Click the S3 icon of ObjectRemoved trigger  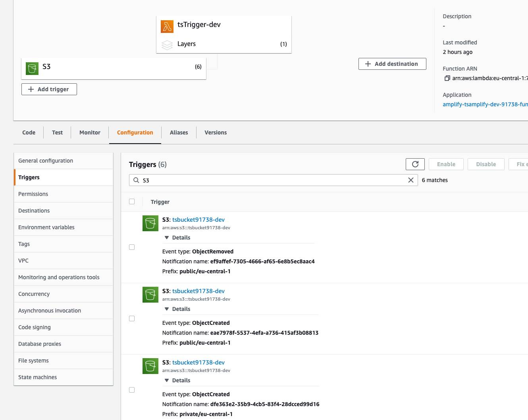point(150,223)
